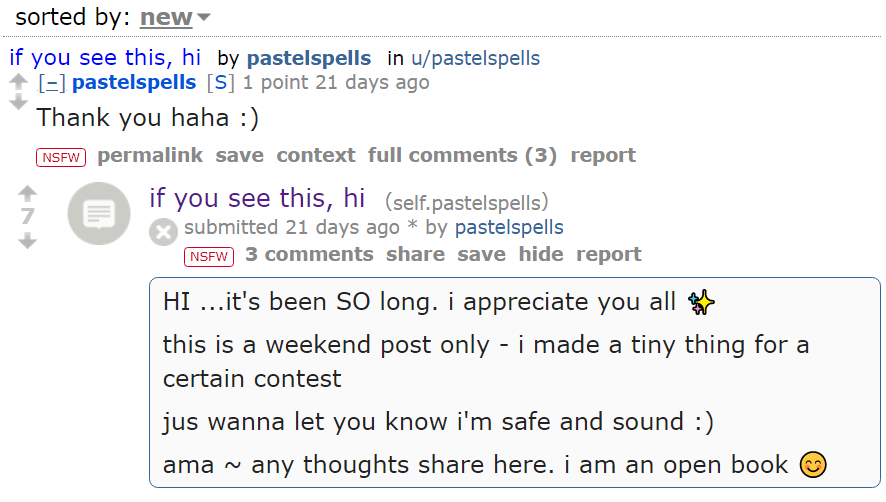Downvote the pastelspells comment
Viewport: 886px width, 502px height.
(18, 102)
